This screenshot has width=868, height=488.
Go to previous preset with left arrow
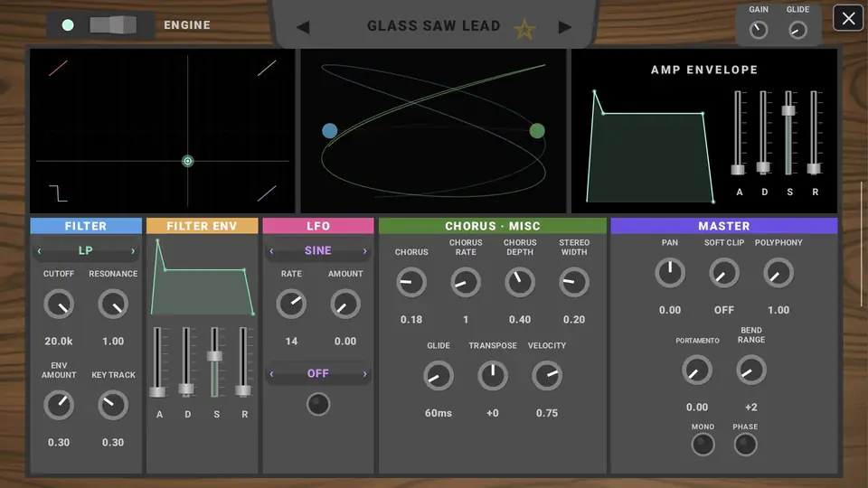click(303, 27)
